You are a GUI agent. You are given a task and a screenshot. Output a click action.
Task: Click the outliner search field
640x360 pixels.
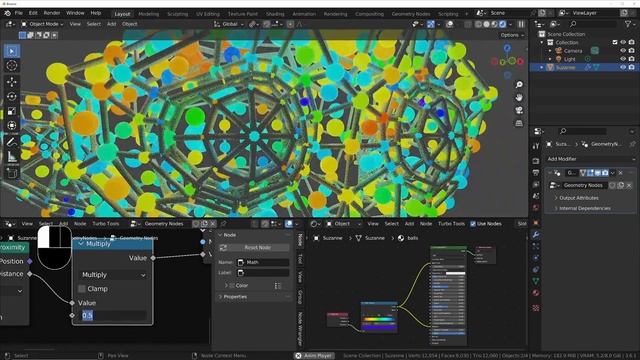pos(593,24)
